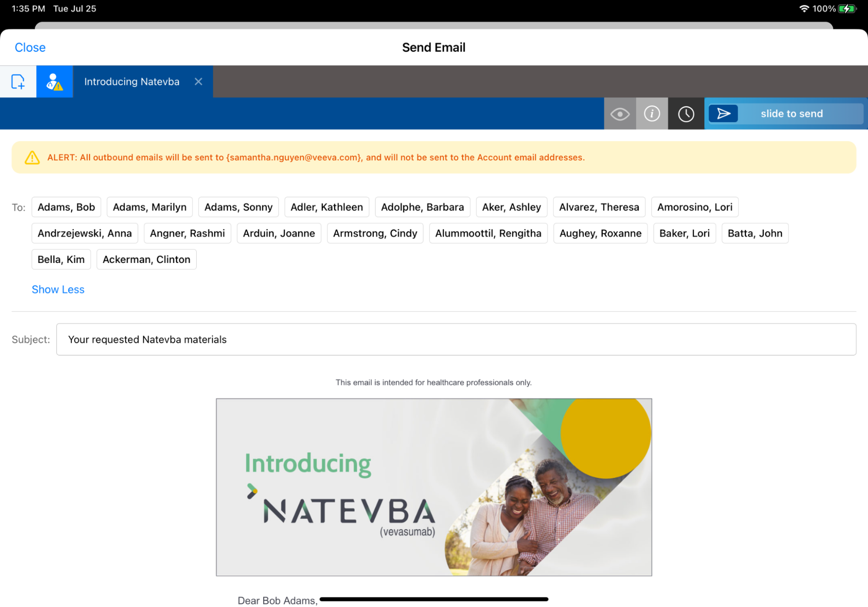Viewport: 868px width, 607px height.
Task: Click the add document template icon
Action: [x=18, y=81]
